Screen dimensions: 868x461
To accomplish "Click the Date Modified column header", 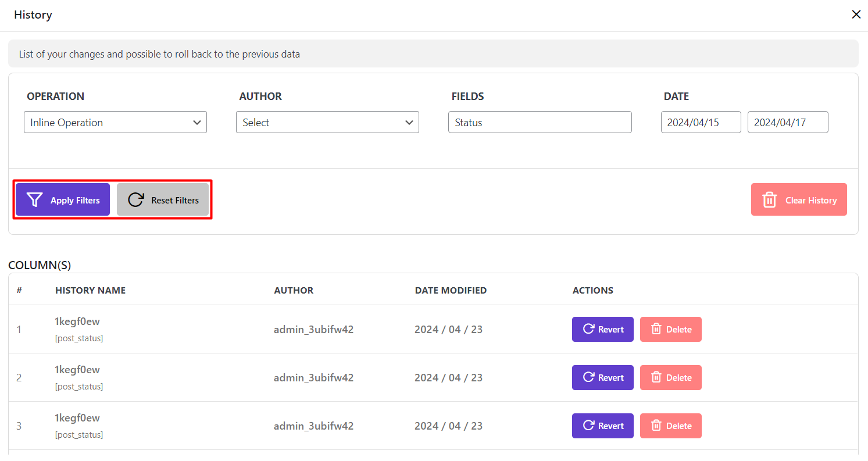I will (x=451, y=290).
